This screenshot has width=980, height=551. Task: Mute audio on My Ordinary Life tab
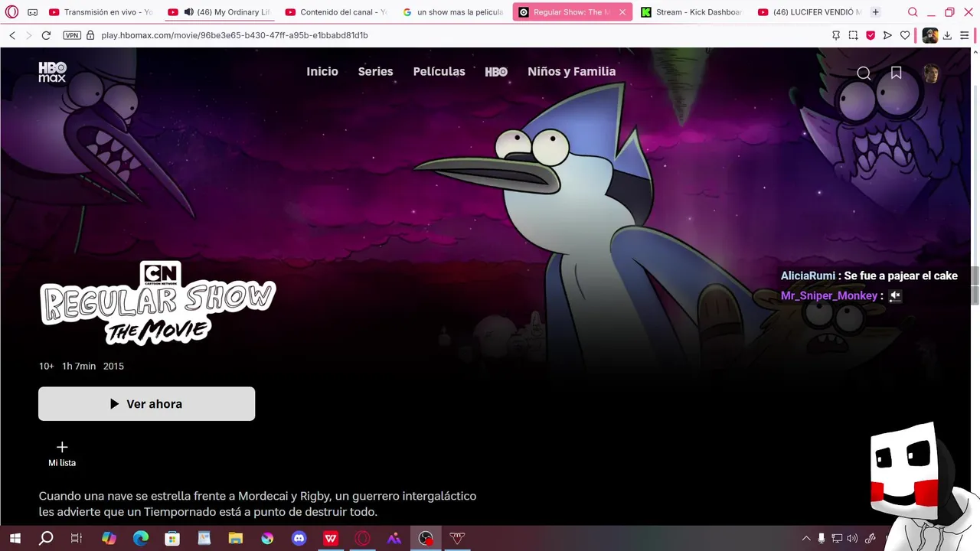coord(188,12)
